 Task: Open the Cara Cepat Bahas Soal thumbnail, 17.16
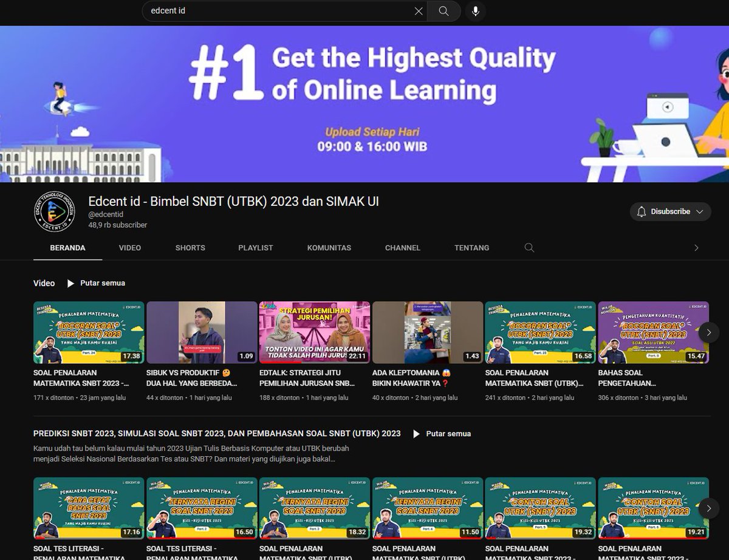[89, 508]
